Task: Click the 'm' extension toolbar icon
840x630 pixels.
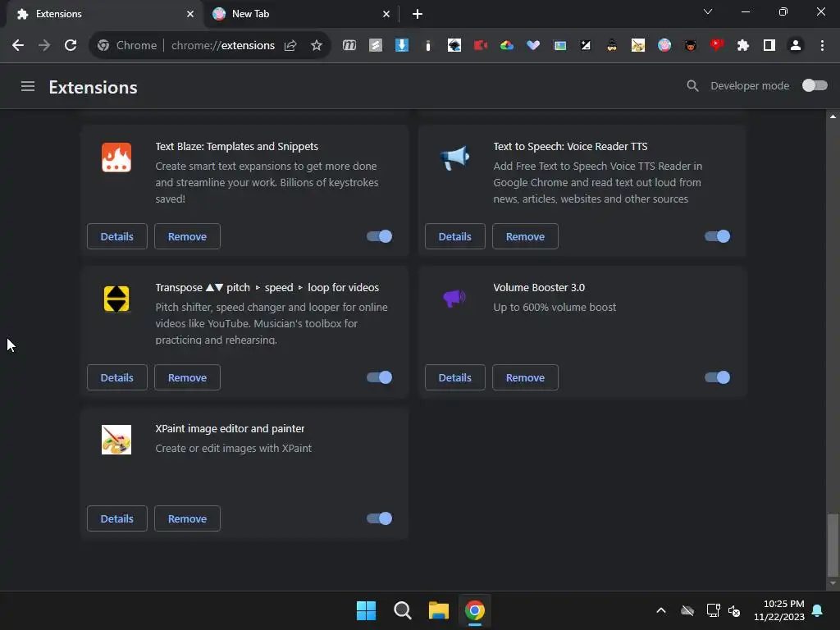Action: coord(349,46)
